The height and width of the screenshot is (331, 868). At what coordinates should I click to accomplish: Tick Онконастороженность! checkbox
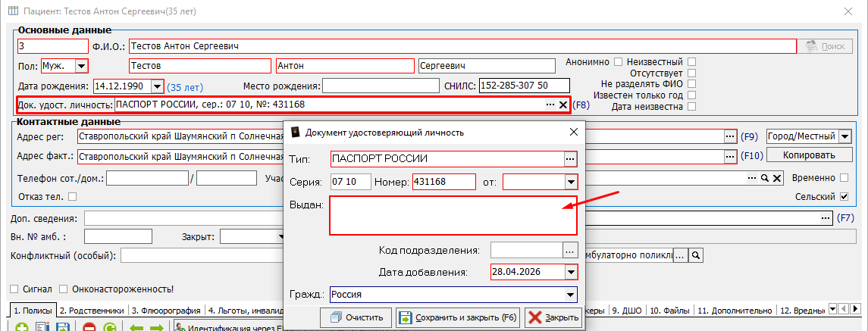click(x=63, y=289)
